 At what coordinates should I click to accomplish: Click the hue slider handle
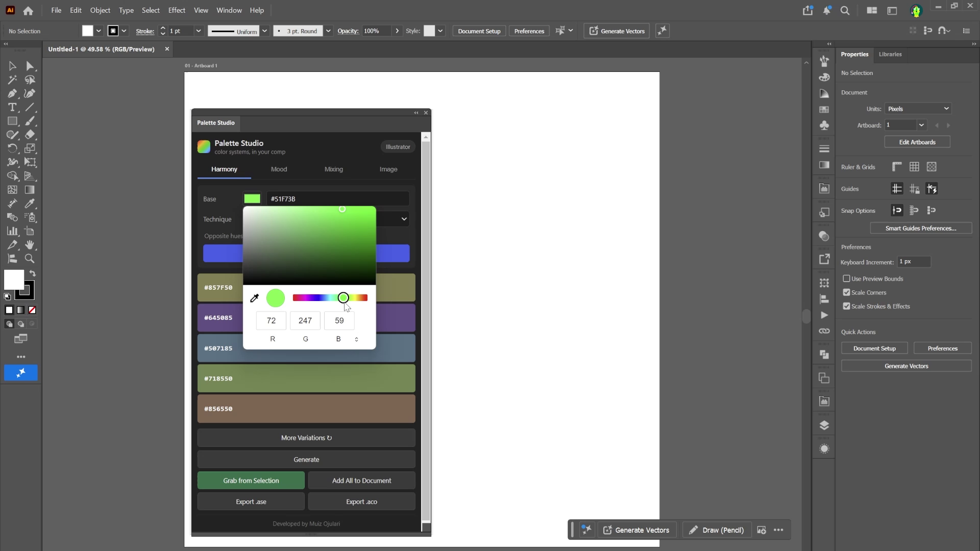tap(343, 298)
